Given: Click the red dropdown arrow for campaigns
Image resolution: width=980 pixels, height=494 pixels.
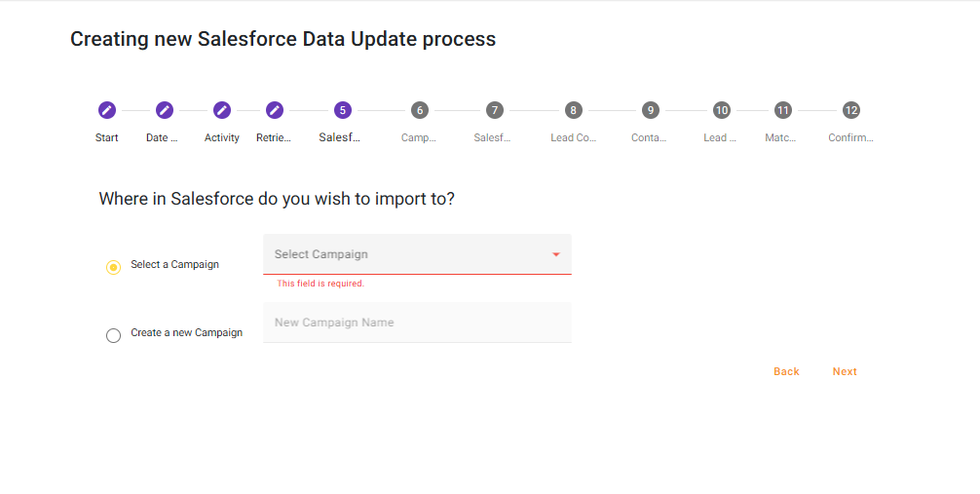Looking at the screenshot, I should point(556,255).
